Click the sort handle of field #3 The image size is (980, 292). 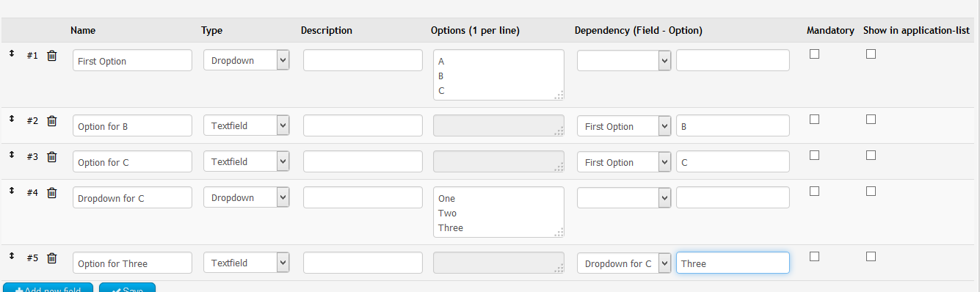pyautogui.click(x=12, y=155)
